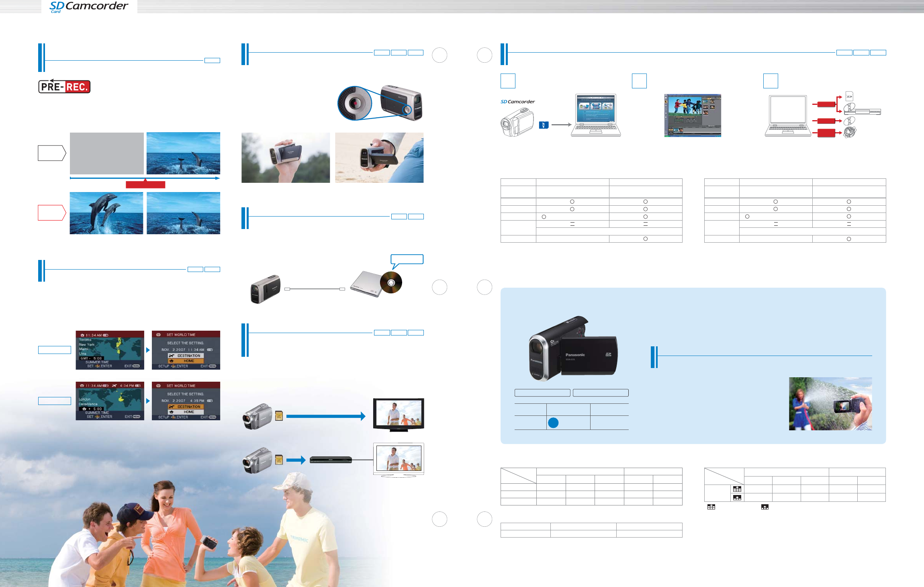The width and height of the screenshot is (924, 587).
Task: Click the red bar below the timeline arrow
Action: (145, 184)
